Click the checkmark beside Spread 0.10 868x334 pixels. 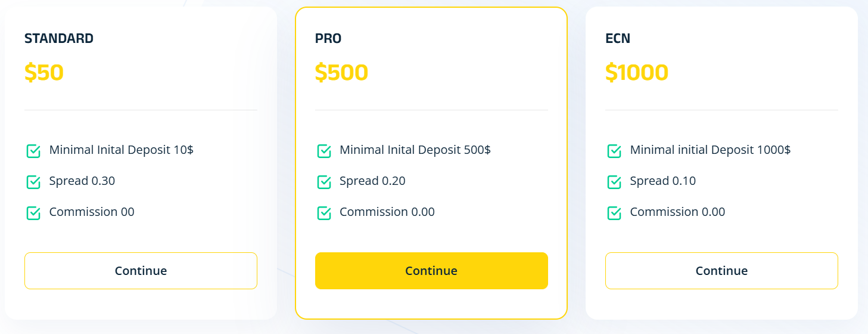tap(614, 182)
